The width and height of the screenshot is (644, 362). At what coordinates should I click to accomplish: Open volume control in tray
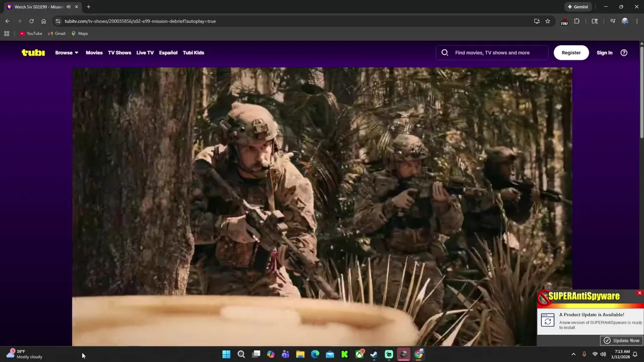[603, 354]
